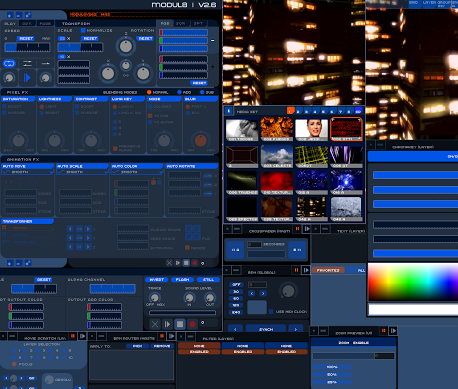This screenshot has height=389, width=458.
Task: Click the Invert button in master panel
Action: click(x=156, y=280)
